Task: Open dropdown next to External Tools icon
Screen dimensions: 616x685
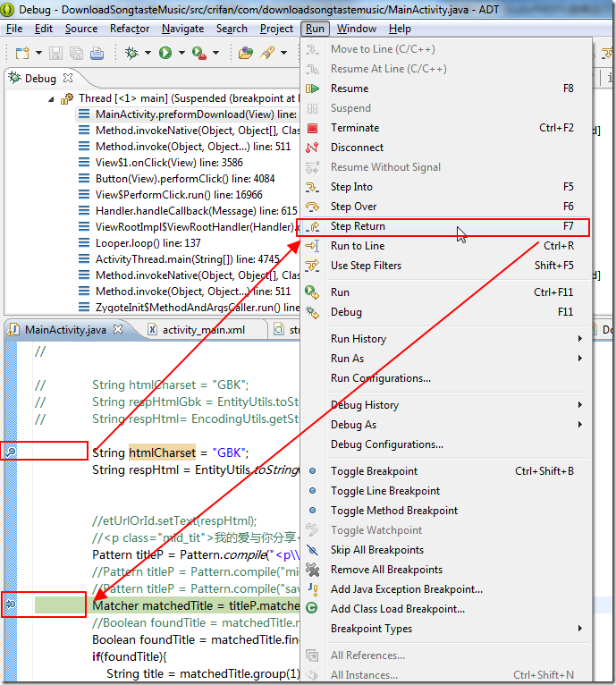Action: pyautogui.click(x=215, y=53)
